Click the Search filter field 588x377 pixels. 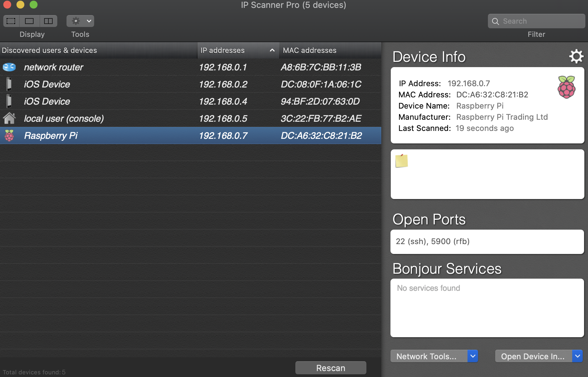tap(536, 21)
